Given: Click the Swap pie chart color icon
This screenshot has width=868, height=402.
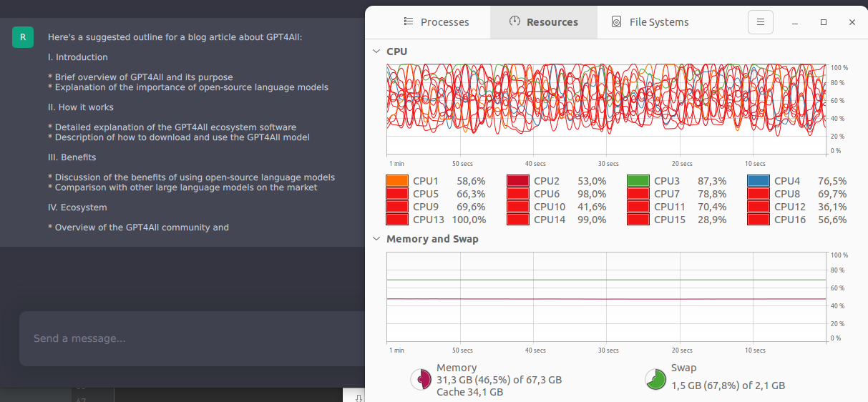Looking at the screenshot, I should pos(655,380).
